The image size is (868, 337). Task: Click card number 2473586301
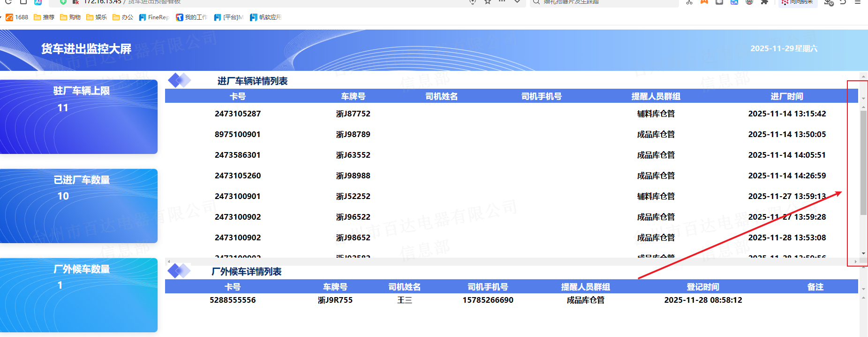tap(238, 155)
